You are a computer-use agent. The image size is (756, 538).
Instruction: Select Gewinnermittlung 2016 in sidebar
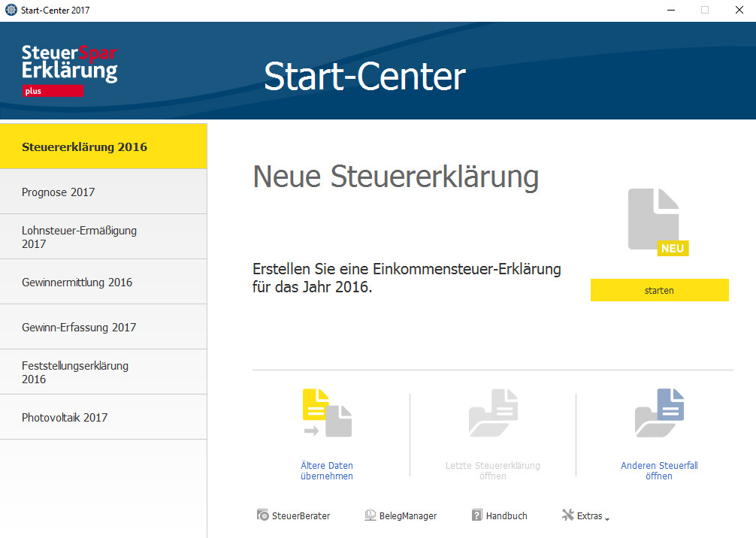pos(103,283)
